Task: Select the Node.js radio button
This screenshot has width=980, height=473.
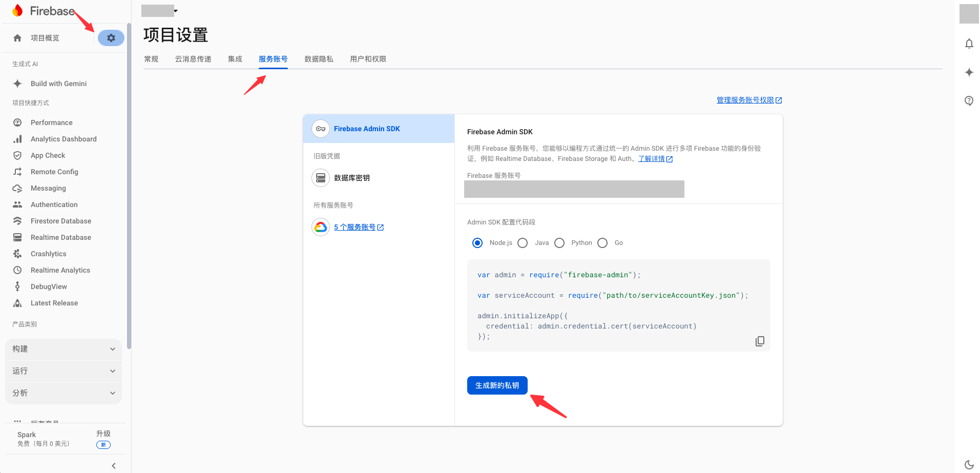Action: pyautogui.click(x=477, y=243)
